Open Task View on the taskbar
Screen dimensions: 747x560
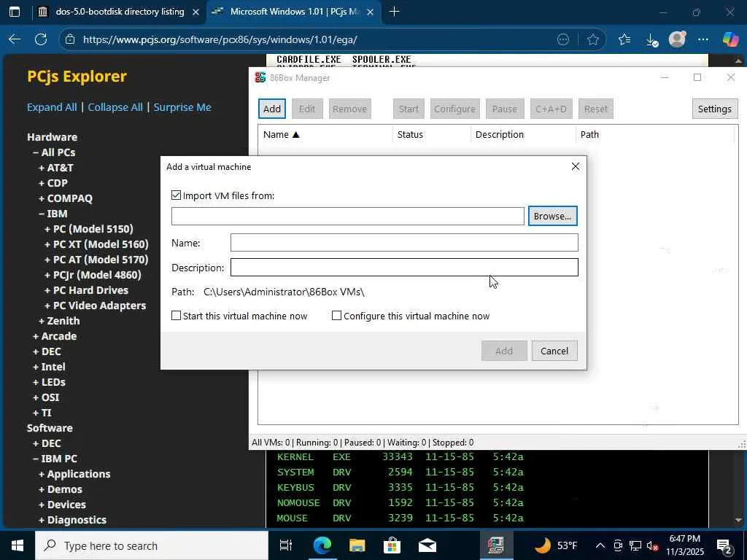tap(285, 545)
